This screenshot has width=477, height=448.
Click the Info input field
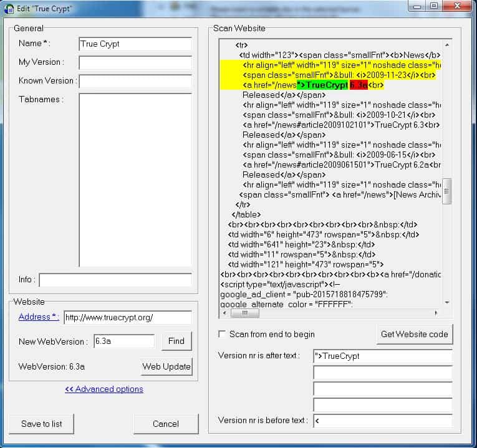[115, 280]
